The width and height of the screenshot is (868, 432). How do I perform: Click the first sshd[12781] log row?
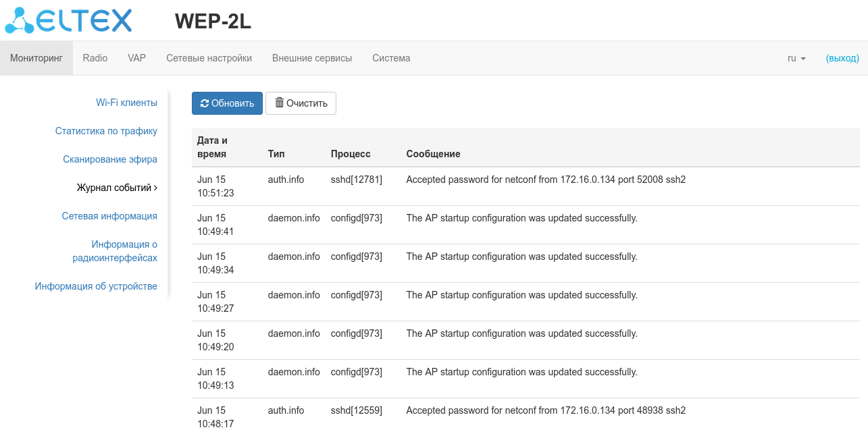(356, 180)
